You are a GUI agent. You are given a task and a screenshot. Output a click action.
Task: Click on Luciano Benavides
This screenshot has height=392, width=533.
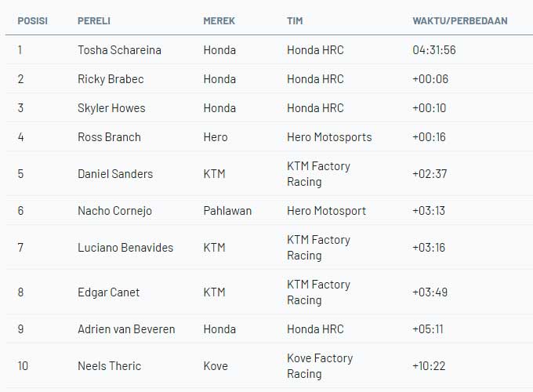tap(125, 248)
